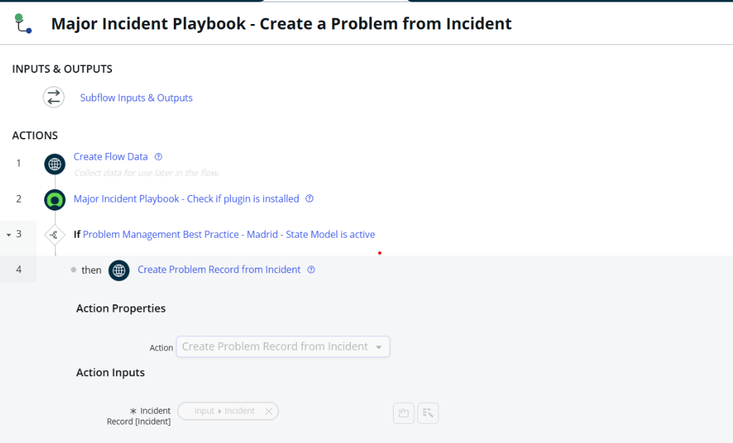Viewport: 733px width, 443px height.
Task: Select the step number 1 row
Action: [x=19, y=163]
